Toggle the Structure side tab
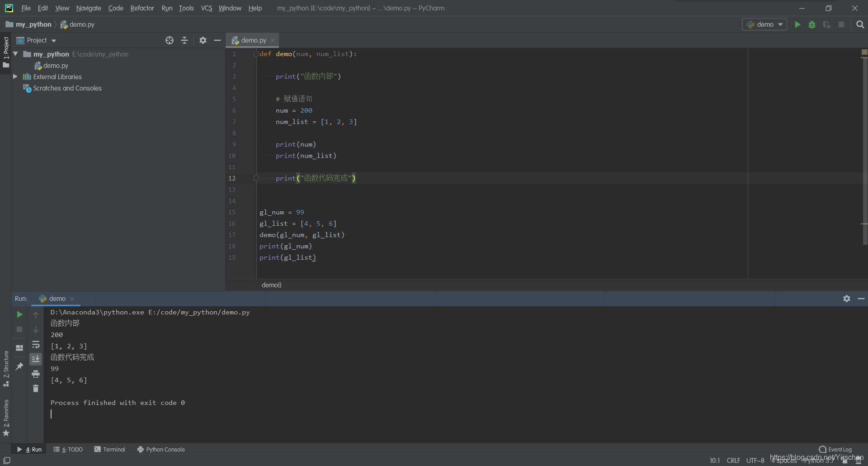Image resolution: width=868 pixels, height=466 pixels. tap(6, 368)
